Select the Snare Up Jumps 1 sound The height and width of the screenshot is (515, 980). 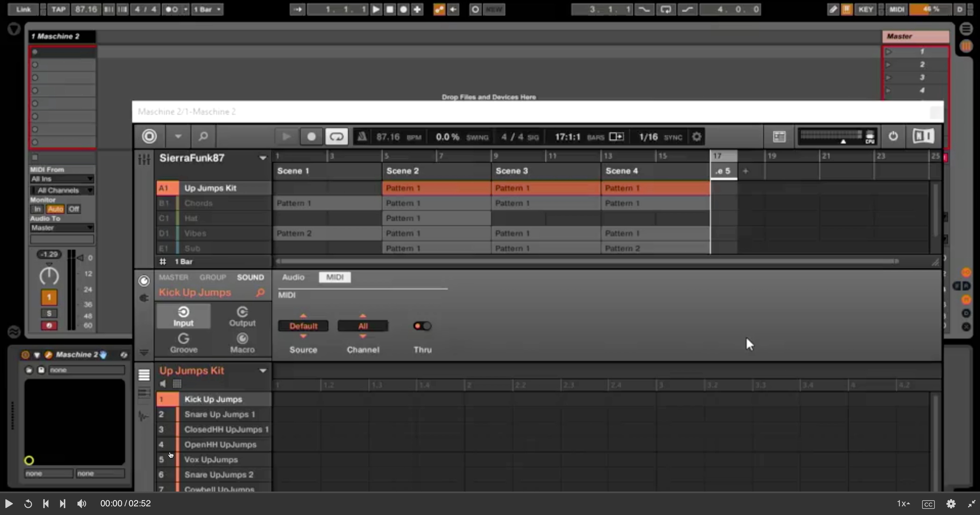[220, 414]
